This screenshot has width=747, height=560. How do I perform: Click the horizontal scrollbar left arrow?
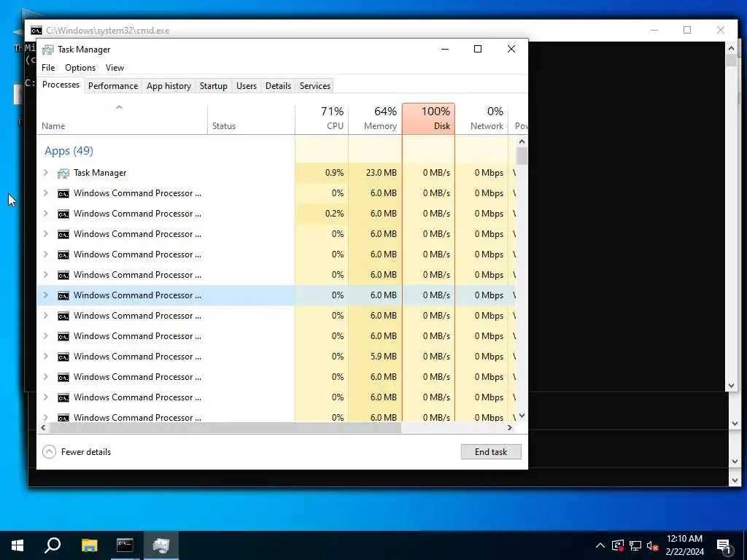point(43,427)
